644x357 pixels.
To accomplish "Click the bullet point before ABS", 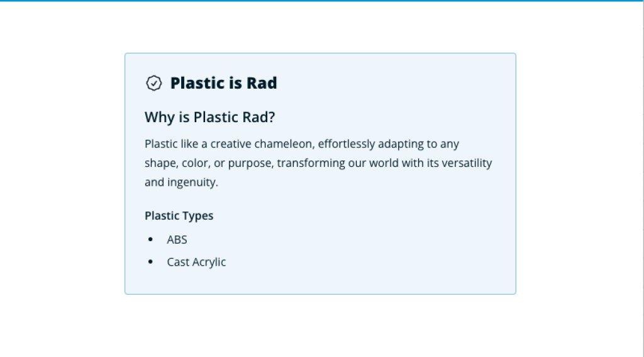I will [150, 240].
